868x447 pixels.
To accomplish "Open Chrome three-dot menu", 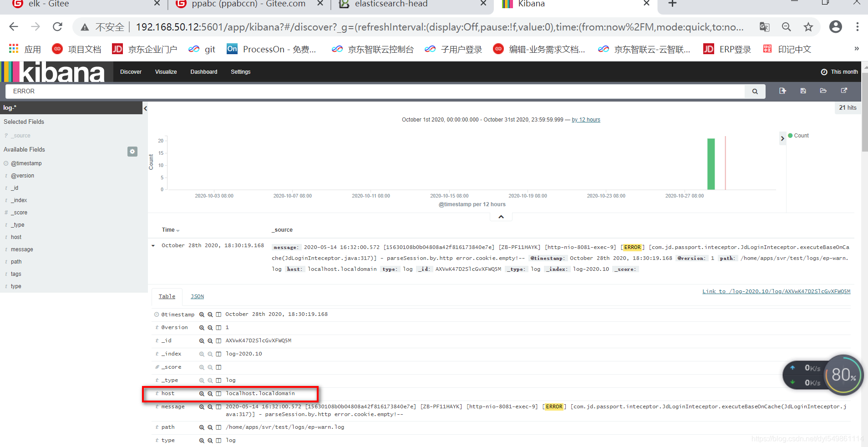I will tap(857, 27).
